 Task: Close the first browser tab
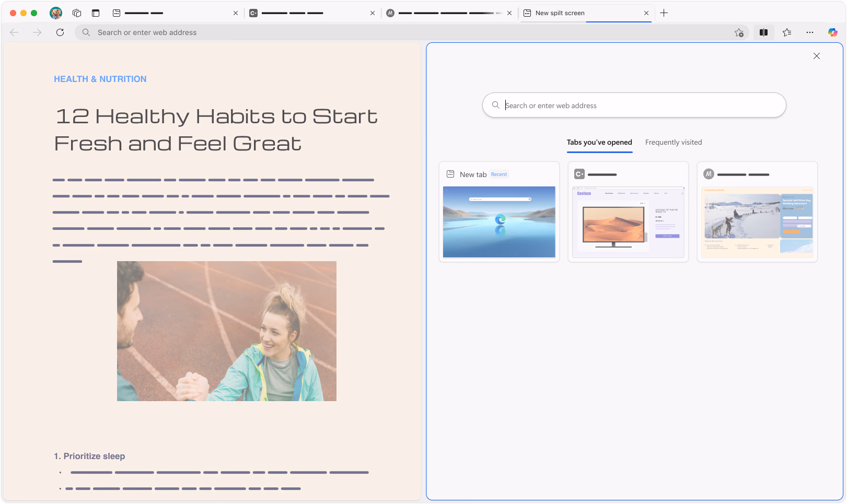click(236, 13)
